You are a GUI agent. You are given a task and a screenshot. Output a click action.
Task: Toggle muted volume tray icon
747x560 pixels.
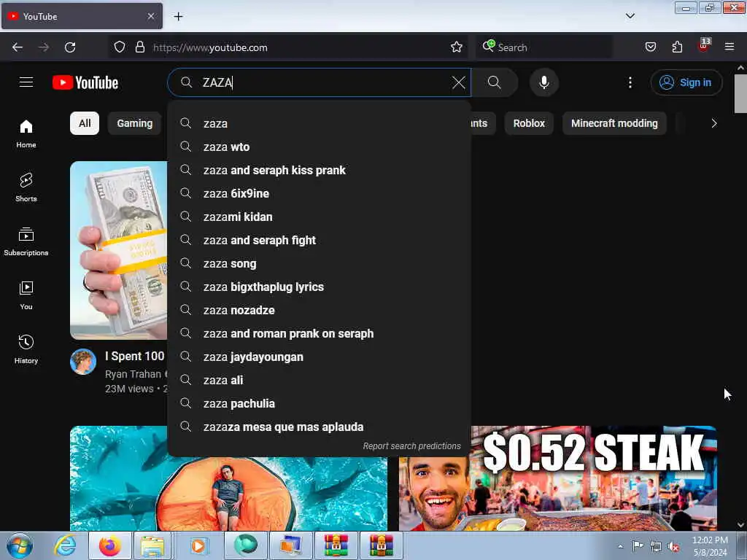point(673,547)
